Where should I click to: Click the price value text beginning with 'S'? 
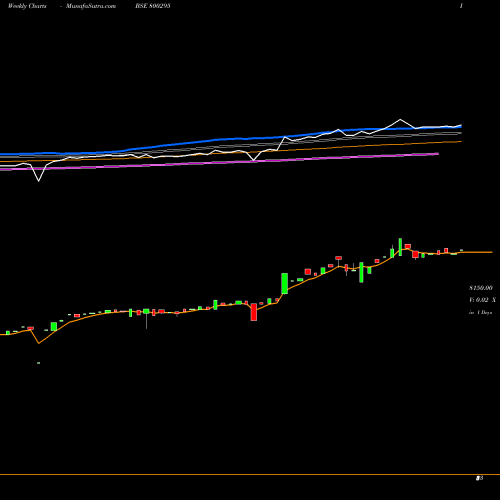481,288
